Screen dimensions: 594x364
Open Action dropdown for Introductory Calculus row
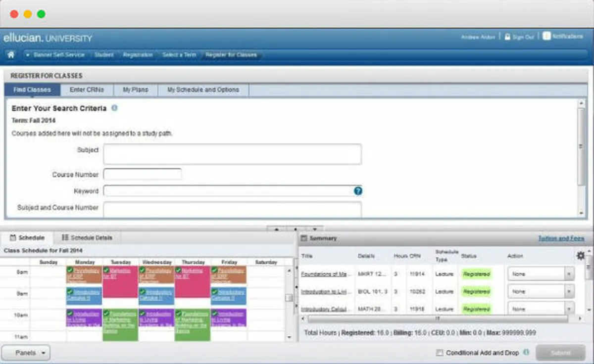tap(541, 308)
